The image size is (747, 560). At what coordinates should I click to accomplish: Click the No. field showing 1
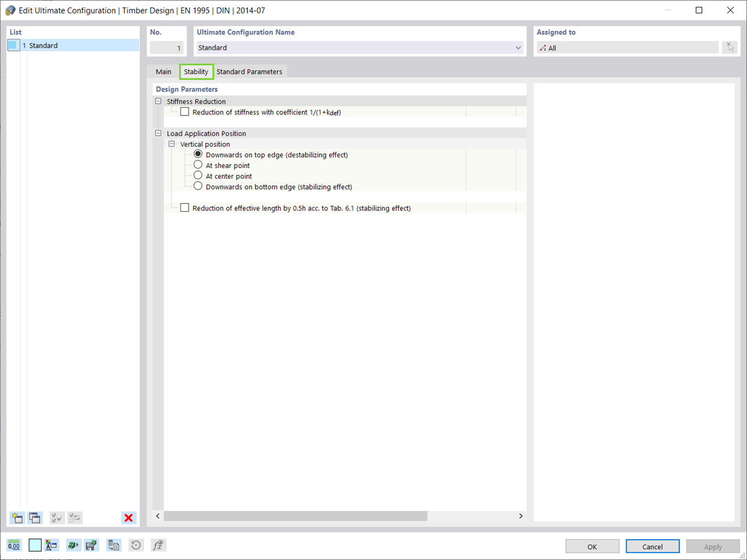point(166,48)
